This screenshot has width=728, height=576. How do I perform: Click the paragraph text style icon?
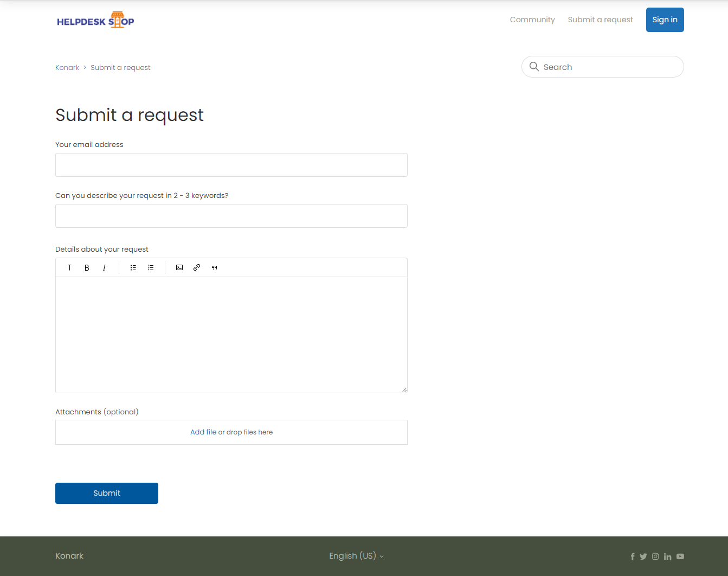tap(69, 268)
